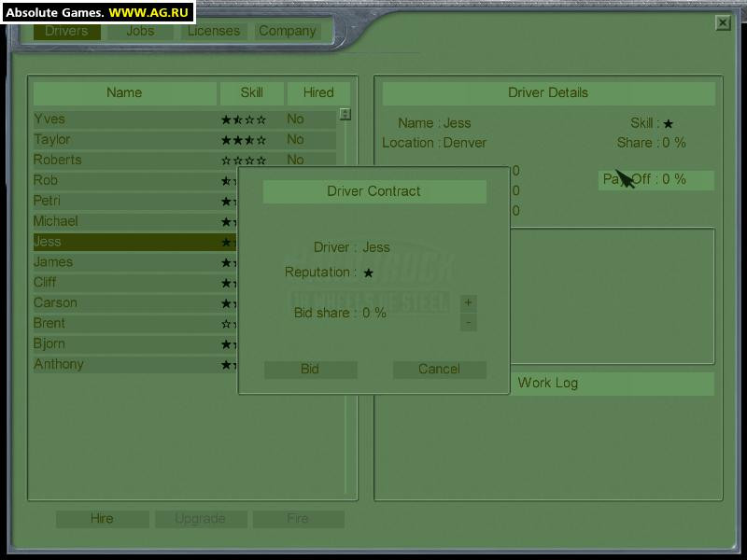Image resolution: width=747 pixels, height=560 pixels.
Task: Switch to the Jobs tab
Action: tap(140, 31)
